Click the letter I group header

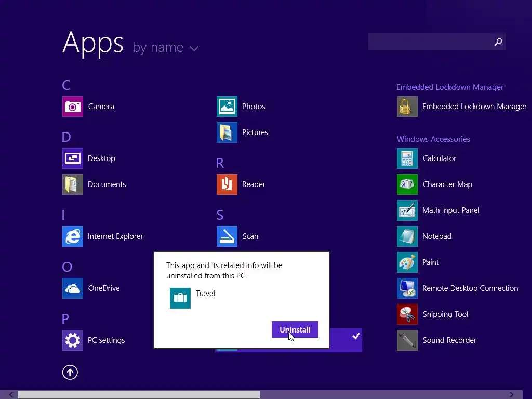coord(63,215)
